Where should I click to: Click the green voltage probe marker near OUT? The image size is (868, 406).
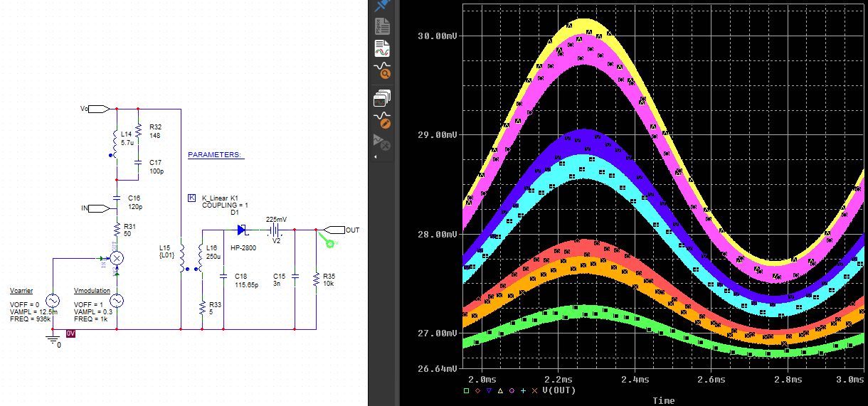click(x=330, y=242)
